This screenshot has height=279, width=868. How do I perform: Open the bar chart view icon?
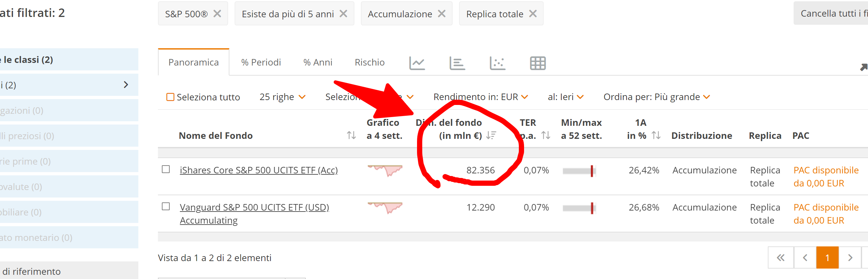tap(457, 63)
